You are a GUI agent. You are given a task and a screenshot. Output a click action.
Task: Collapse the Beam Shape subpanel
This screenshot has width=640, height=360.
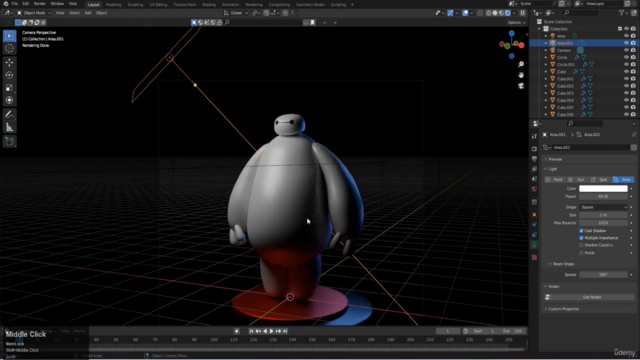pos(563,264)
